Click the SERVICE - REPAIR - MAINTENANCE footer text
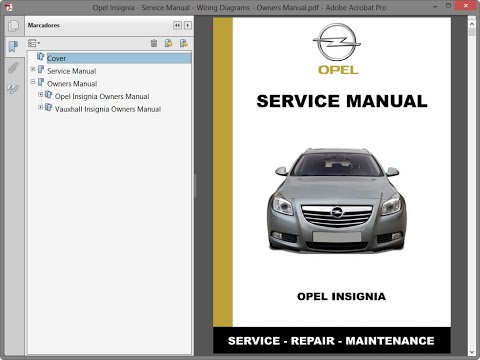Viewport: 480px width, 360px height. [331, 341]
